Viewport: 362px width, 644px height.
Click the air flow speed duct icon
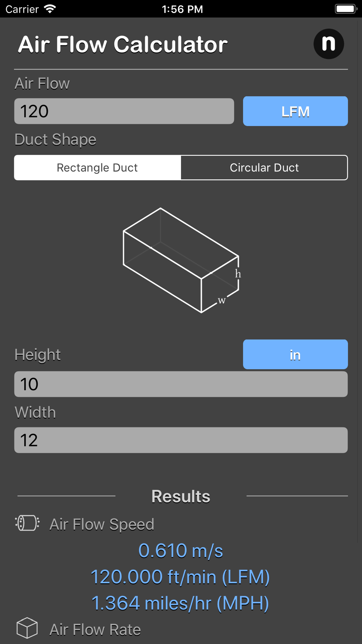(x=27, y=523)
